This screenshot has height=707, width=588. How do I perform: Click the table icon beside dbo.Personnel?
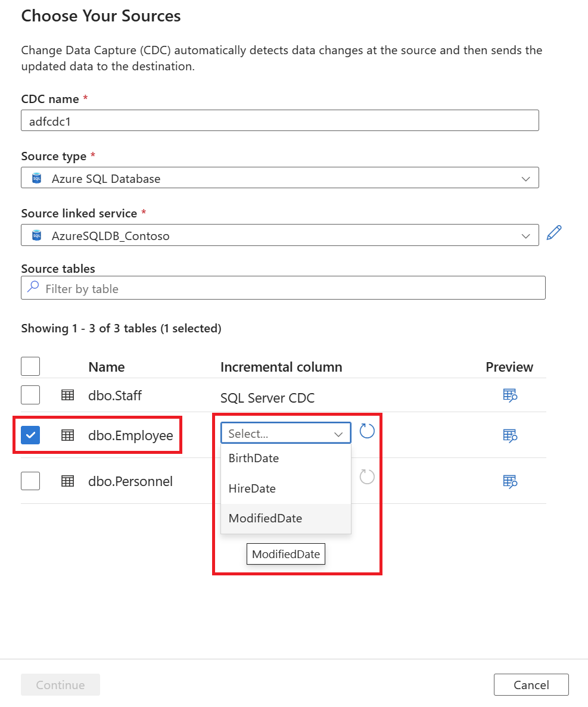click(68, 481)
